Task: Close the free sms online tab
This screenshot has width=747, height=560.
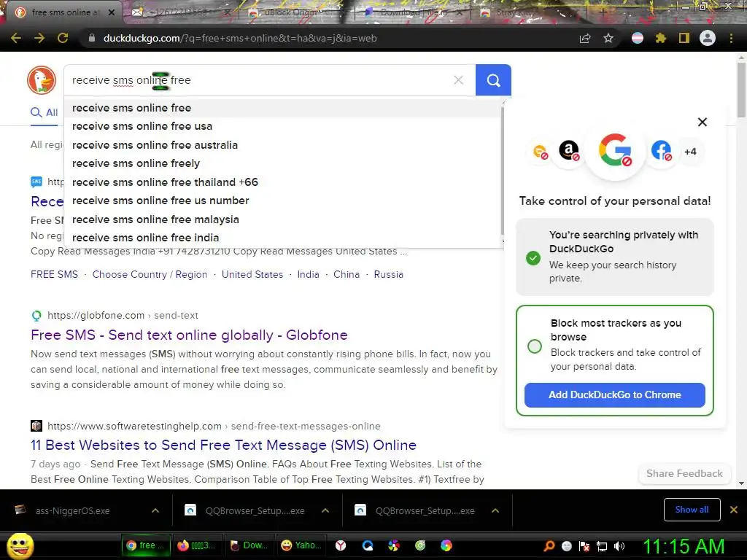Action: pyautogui.click(x=111, y=12)
